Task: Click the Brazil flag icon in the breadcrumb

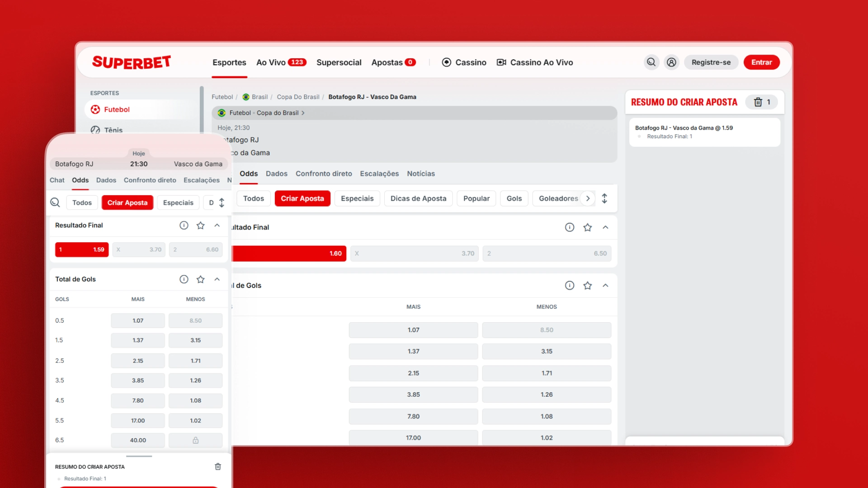Action: point(246,97)
